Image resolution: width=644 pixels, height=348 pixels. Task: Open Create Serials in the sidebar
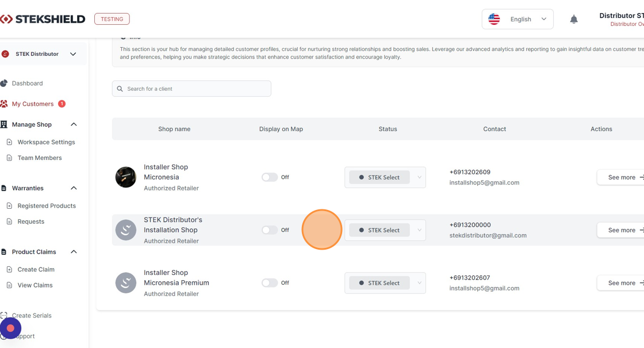[32, 316]
